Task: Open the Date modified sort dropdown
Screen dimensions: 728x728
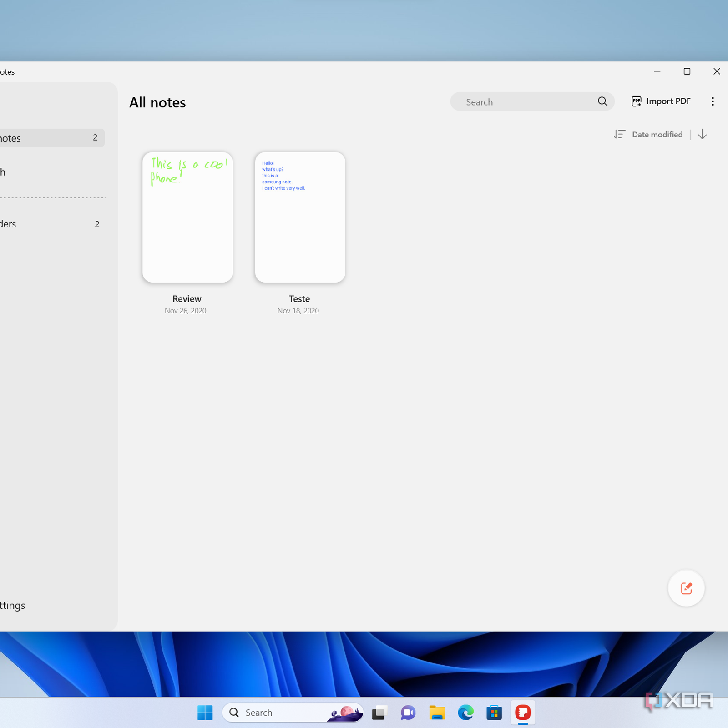Action: coord(657,135)
